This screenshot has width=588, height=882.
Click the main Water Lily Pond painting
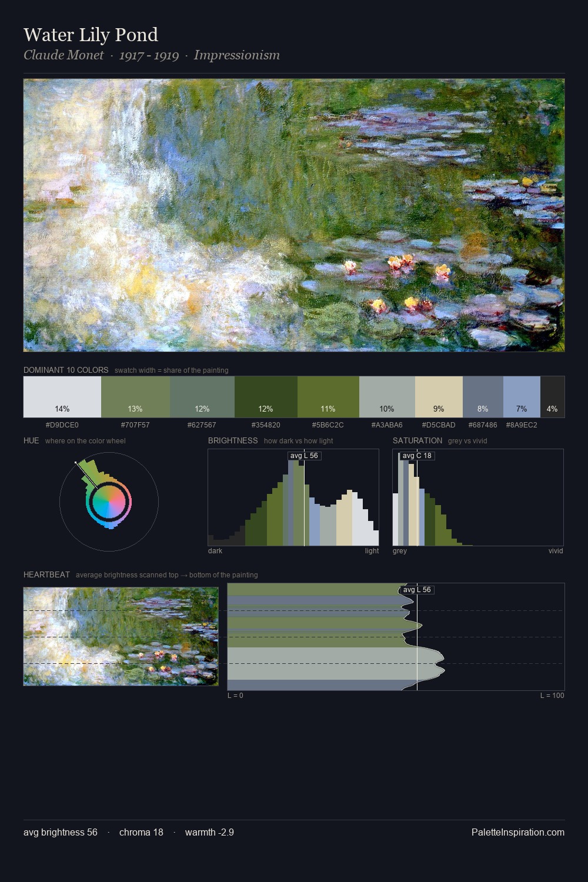tap(294, 215)
